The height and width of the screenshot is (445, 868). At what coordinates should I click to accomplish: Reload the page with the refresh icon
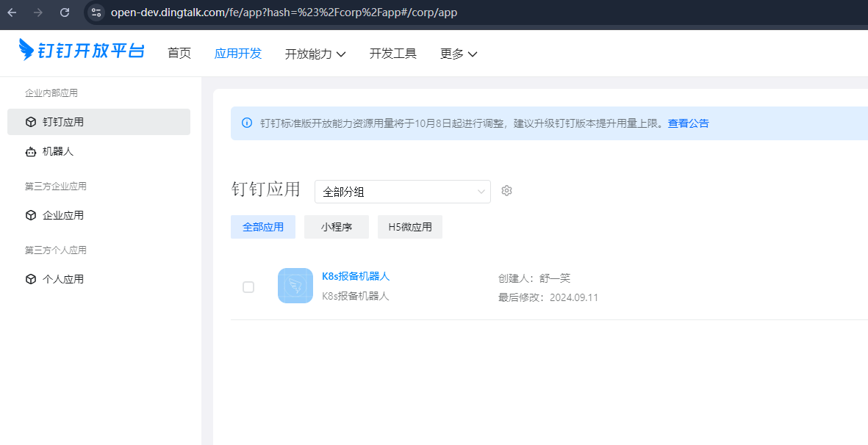pos(65,12)
